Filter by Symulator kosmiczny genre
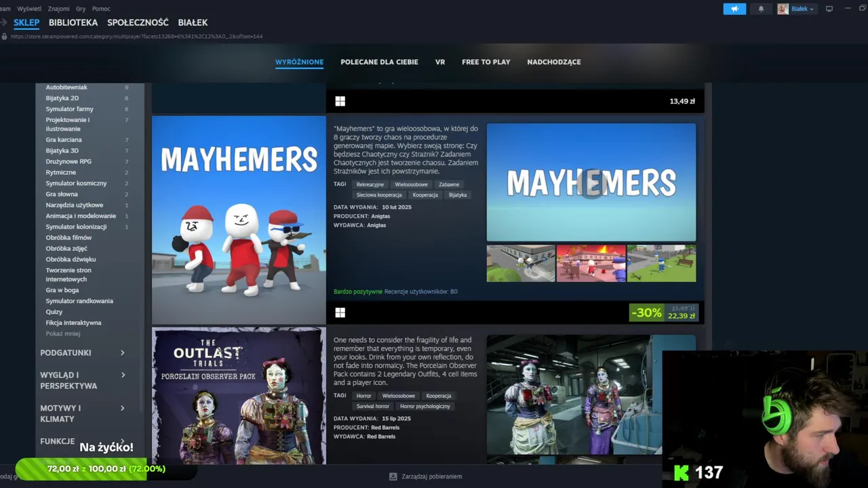Image resolution: width=868 pixels, height=488 pixels. click(76, 183)
